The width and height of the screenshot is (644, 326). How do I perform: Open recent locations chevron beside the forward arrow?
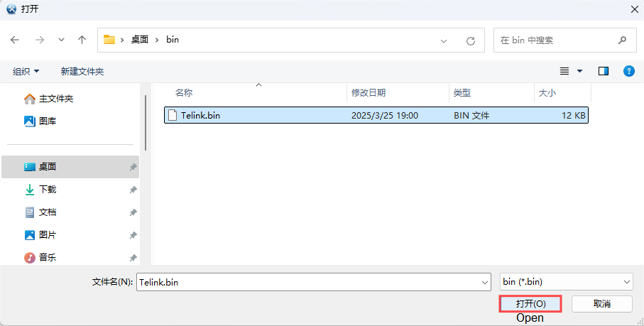point(61,40)
